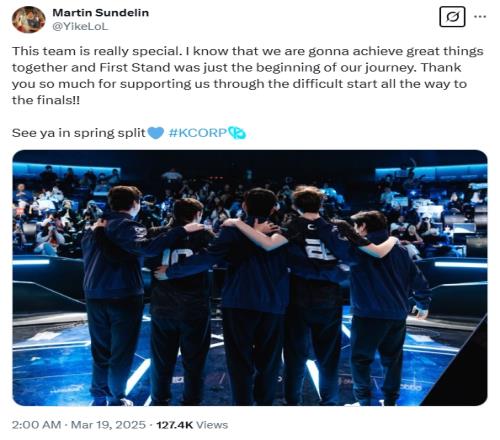Image resolution: width=500 pixels, height=440 pixels.
Task: Open the Mar 19, 2025 date link
Action: pyautogui.click(x=108, y=425)
